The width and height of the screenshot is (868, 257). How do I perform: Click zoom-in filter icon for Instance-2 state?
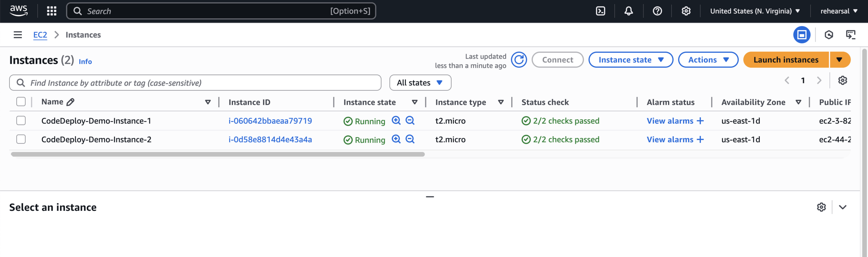[396, 139]
